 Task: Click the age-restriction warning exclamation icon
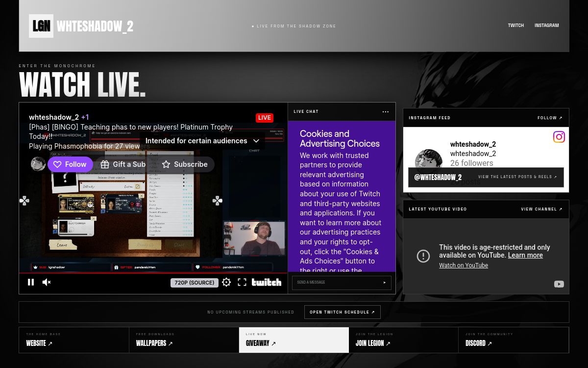click(423, 256)
